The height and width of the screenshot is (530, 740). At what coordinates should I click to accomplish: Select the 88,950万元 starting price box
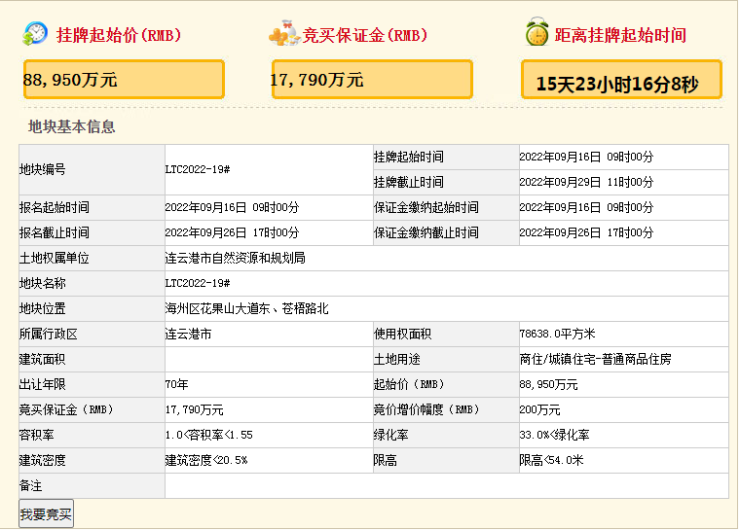coord(124,79)
